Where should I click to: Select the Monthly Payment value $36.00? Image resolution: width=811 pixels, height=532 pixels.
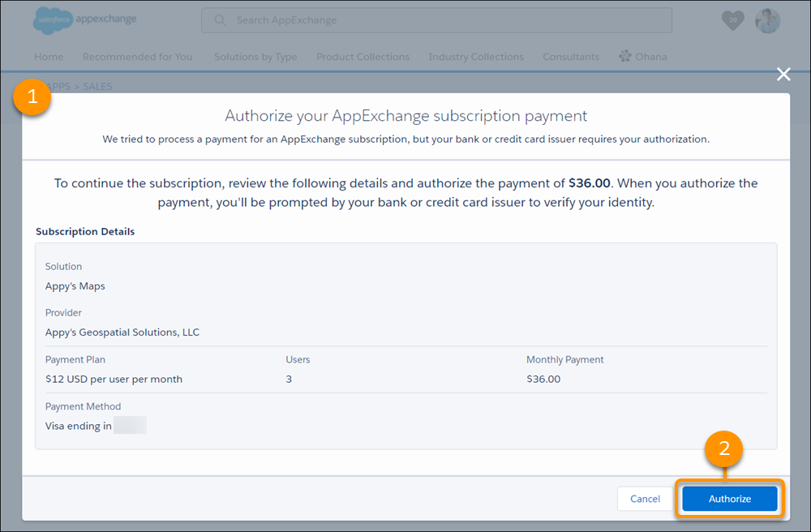(543, 379)
